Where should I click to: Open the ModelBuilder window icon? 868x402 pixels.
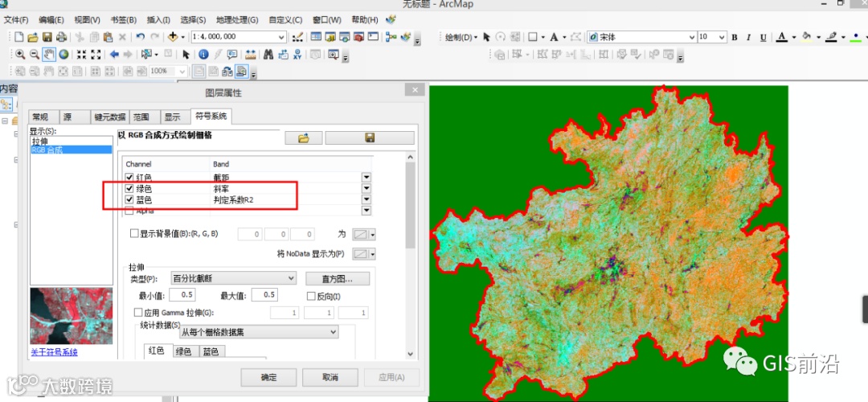tap(391, 37)
